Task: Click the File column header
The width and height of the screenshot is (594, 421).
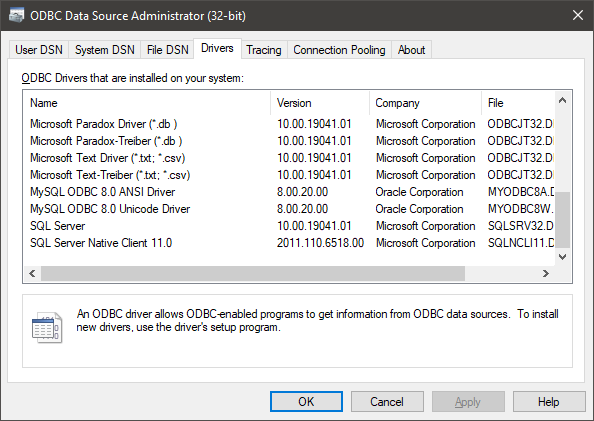Action: [x=518, y=103]
